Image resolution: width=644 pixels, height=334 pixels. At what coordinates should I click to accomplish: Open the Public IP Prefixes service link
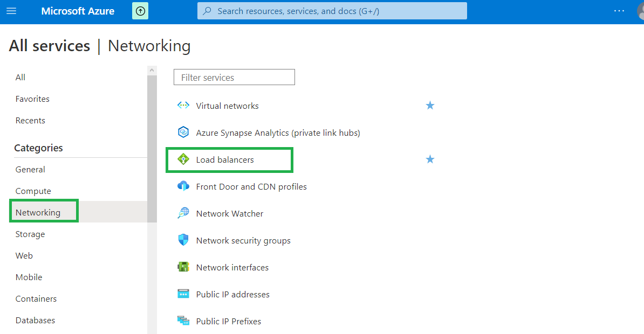coord(228,321)
